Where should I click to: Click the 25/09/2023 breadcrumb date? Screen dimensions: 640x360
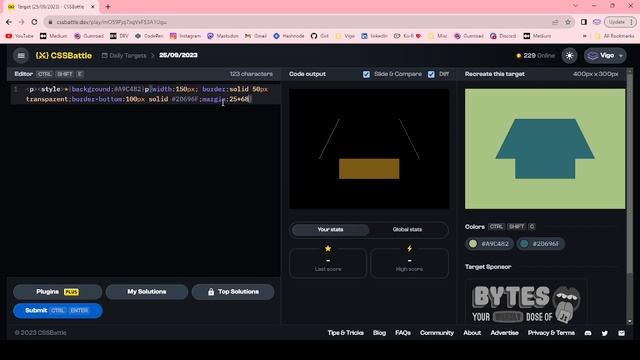point(178,55)
